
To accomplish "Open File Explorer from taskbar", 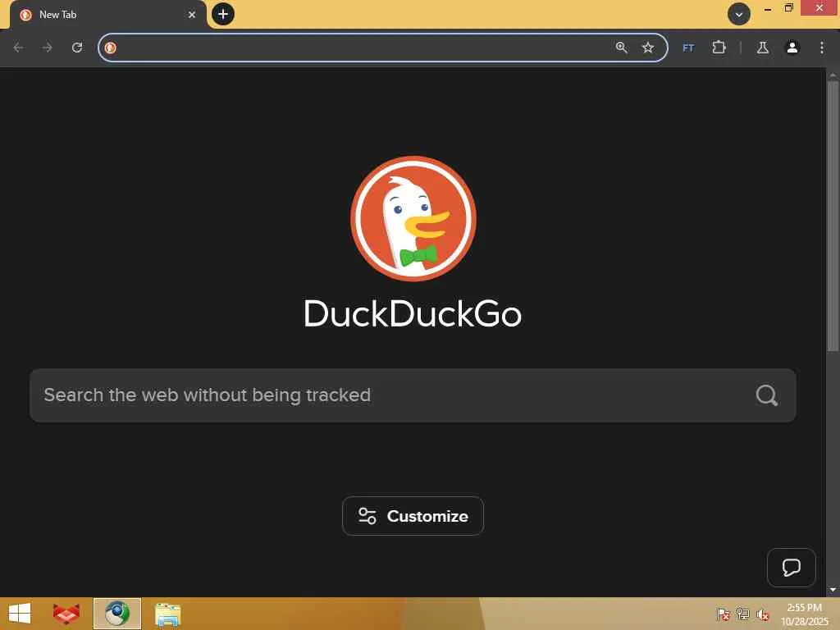I will click(x=167, y=614).
